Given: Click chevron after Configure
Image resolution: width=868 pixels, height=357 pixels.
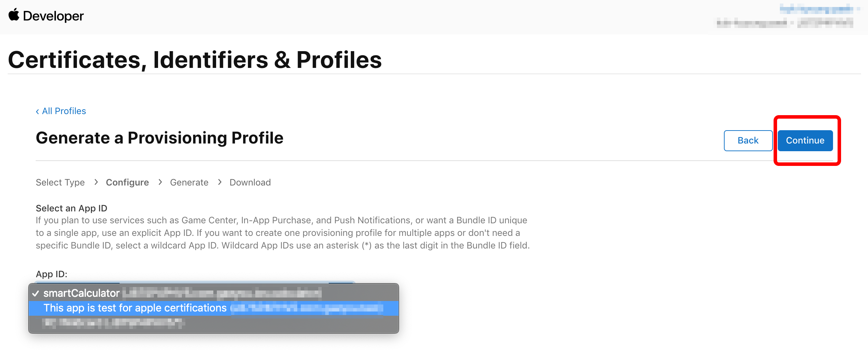Looking at the screenshot, I should point(160,182).
